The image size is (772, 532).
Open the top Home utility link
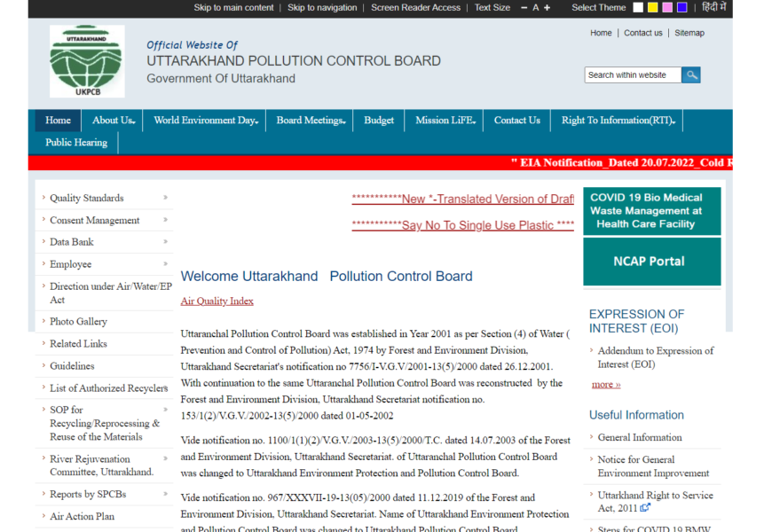(x=601, y=33)
